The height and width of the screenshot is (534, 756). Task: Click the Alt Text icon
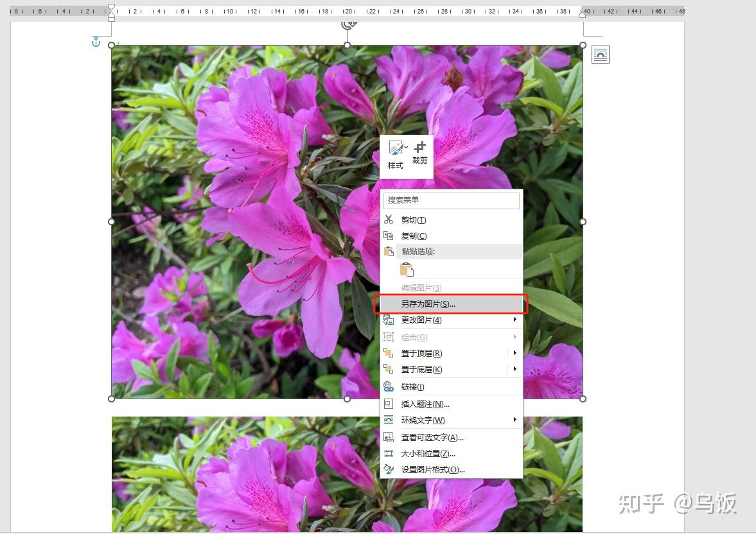pos(389,437)
